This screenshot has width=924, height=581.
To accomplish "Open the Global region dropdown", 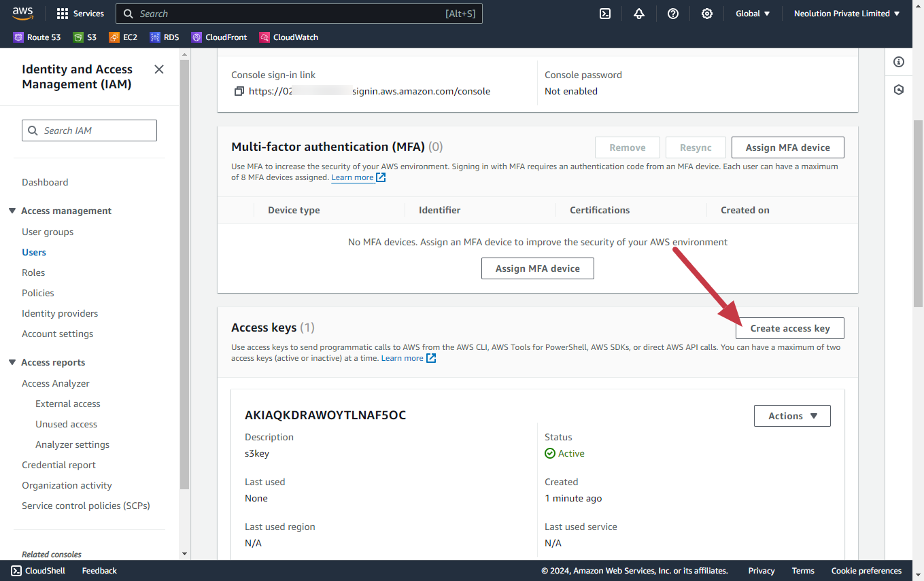I will (753, 14).
